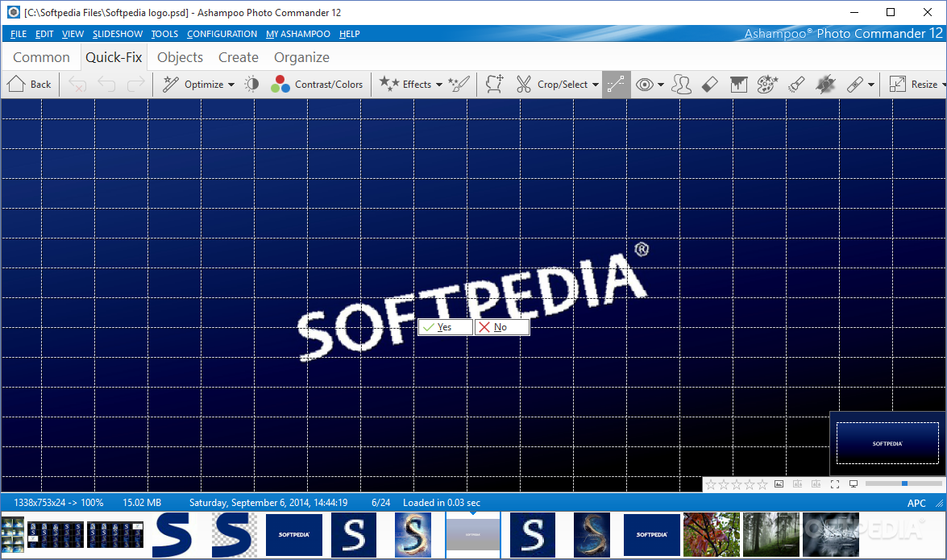Click the 6/24 image counter text

381,503
